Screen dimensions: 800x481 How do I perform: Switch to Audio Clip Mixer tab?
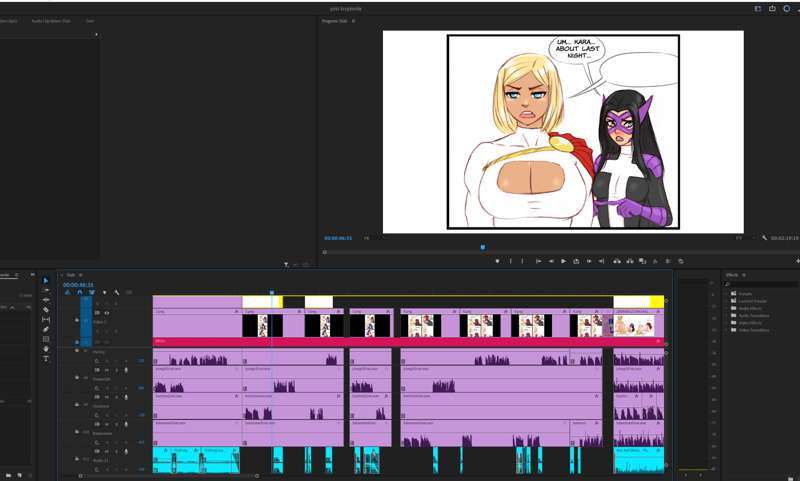[51, 21]
